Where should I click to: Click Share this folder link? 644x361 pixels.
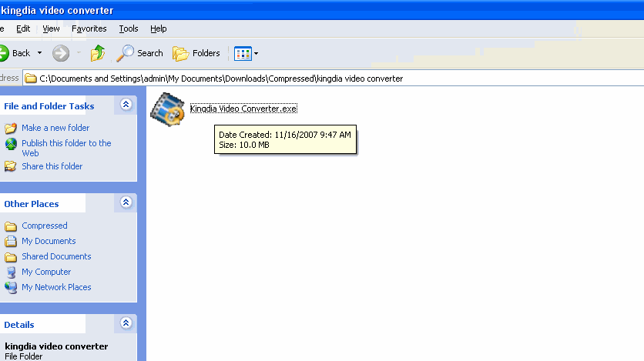pyautogui.click(x=52, y=166)
